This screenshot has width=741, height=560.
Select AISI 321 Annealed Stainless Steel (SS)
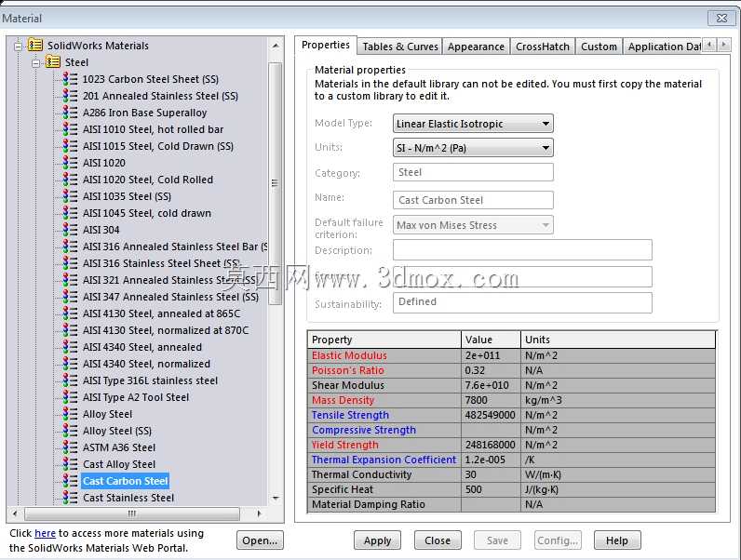click(x=170, y=280)
